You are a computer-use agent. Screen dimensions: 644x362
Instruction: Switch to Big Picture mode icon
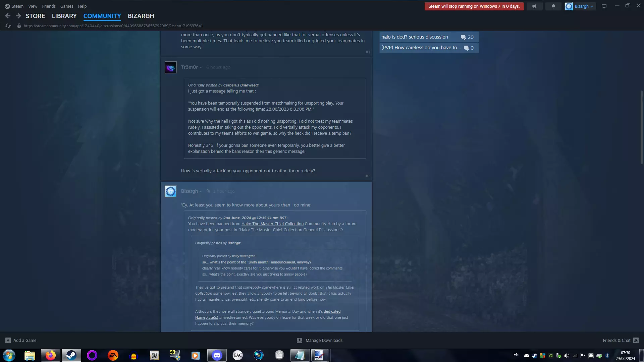[604, 6]
